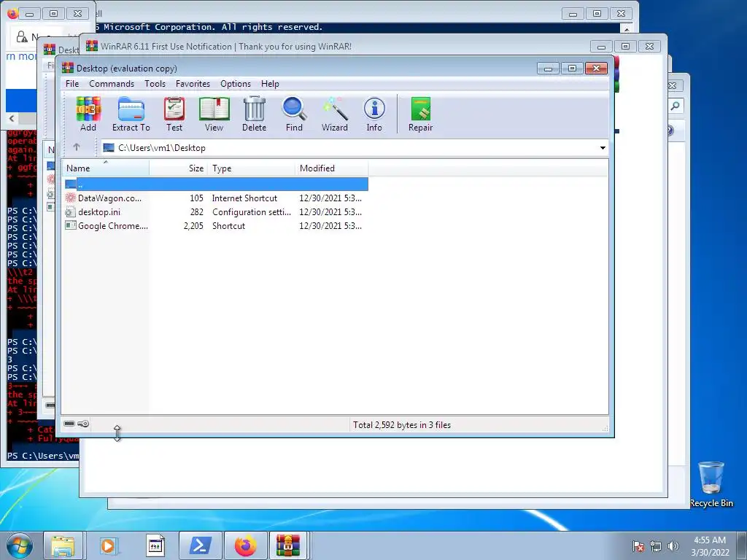Switch to PowerShell from the taskbar
Image resolution: width=747 pixels, height=560 pixels.
coord(200,545)
